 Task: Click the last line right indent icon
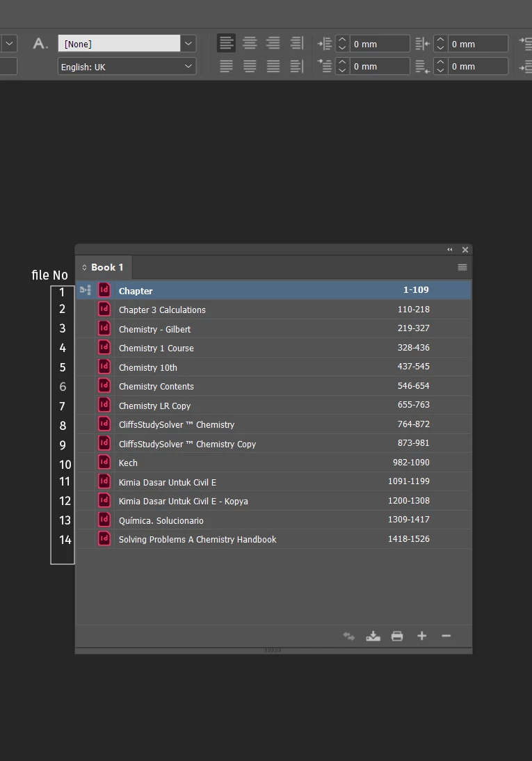point(422,66)
